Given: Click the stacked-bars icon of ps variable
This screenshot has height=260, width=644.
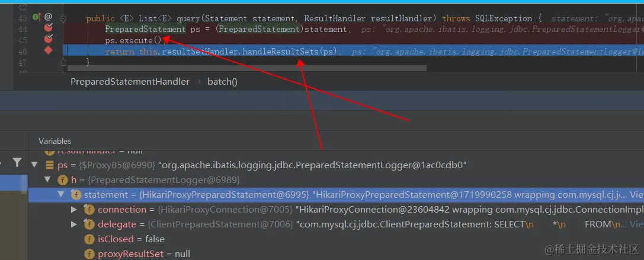Looking at the screenshot, I should 49,165.
